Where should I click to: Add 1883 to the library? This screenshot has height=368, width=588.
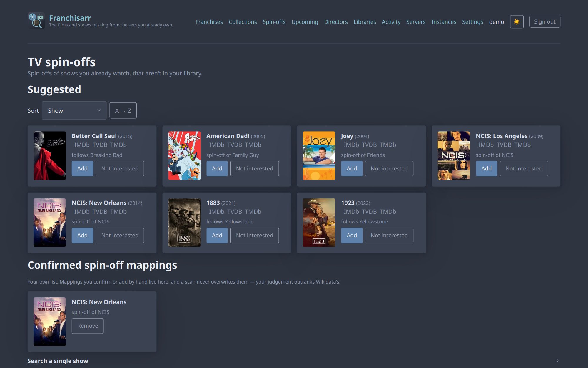(217, 235)
